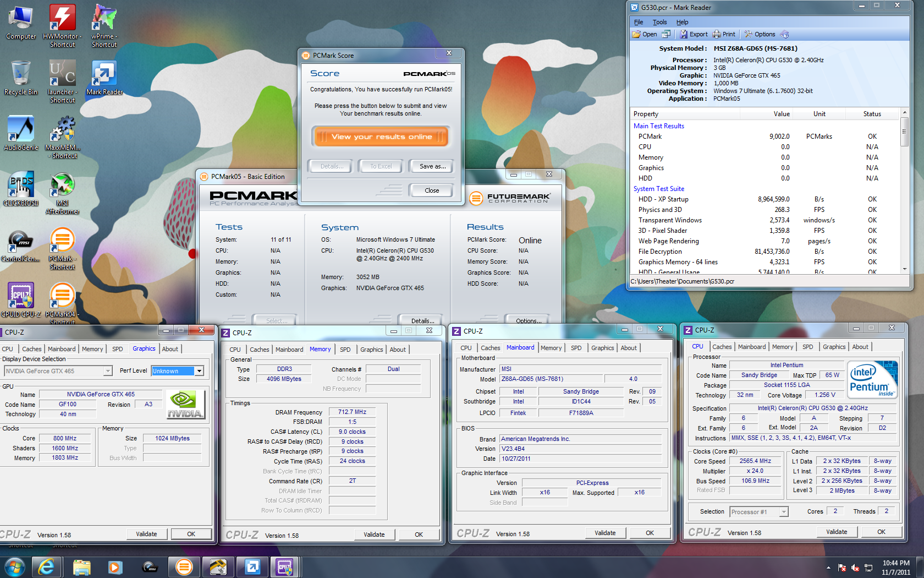Select the 'Web Page Rendering' result row
The width and height of the screenshot is (924, 578).
[765, 241]
